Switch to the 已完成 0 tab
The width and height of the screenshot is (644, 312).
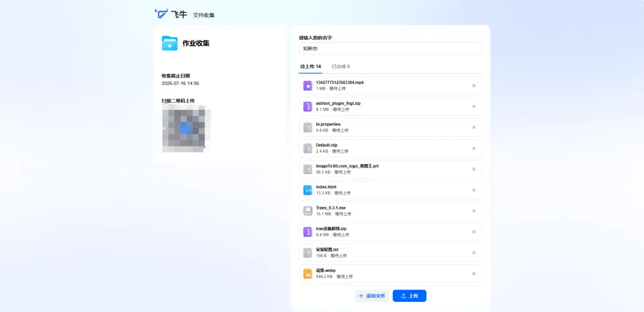pos(340,67)
